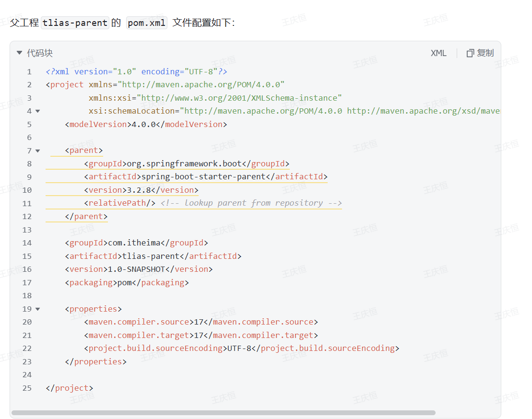This screenshot has height=419, width=532.
Task: Click the maven.apache.org/POM/4.0.0 xmlns URL
Action: click(203, 85)
